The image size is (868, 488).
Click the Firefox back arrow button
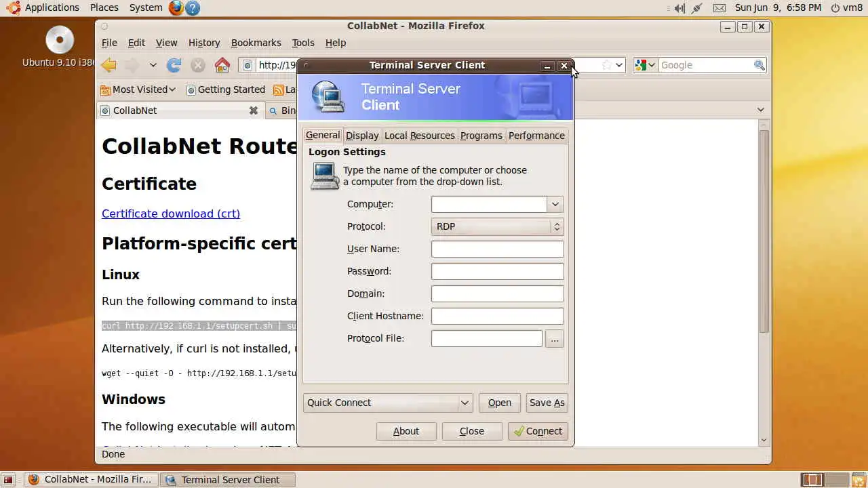108,65
